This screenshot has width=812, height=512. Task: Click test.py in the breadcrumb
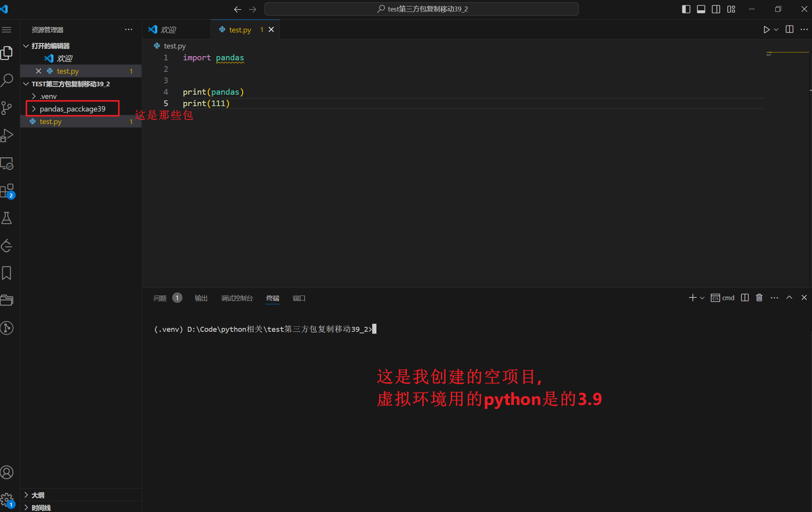(174, 46)
